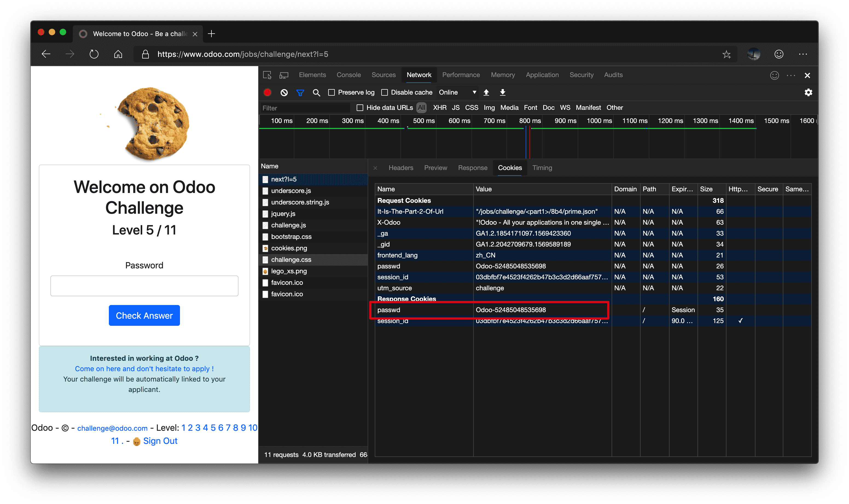This screenshot has width=849, height=504.
Task: Follow the 'Come on here' apply link
Action: (144, 368)
